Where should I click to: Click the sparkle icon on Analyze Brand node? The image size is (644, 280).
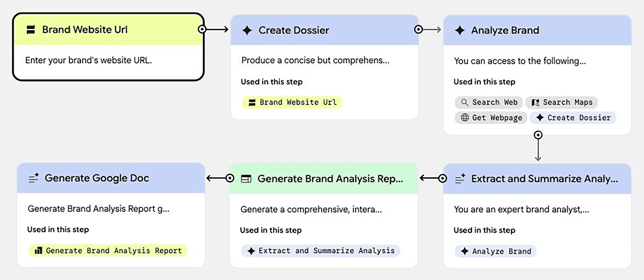(x=460, y=30)
